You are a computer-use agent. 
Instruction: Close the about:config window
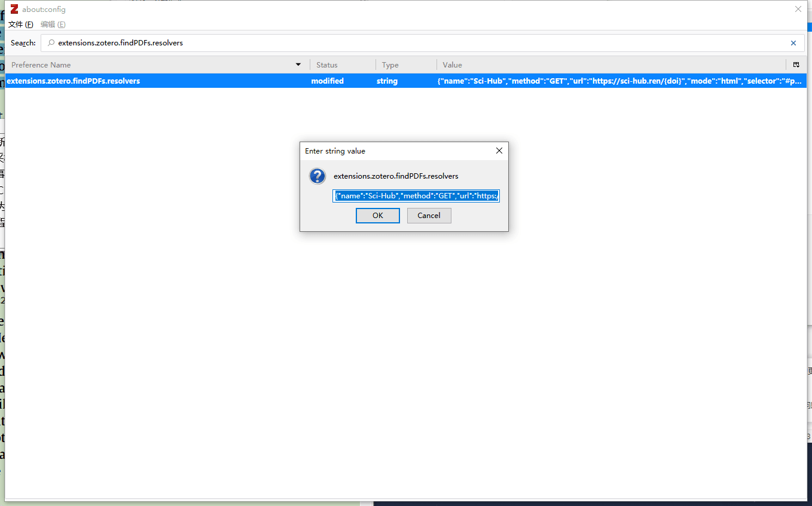798,9
